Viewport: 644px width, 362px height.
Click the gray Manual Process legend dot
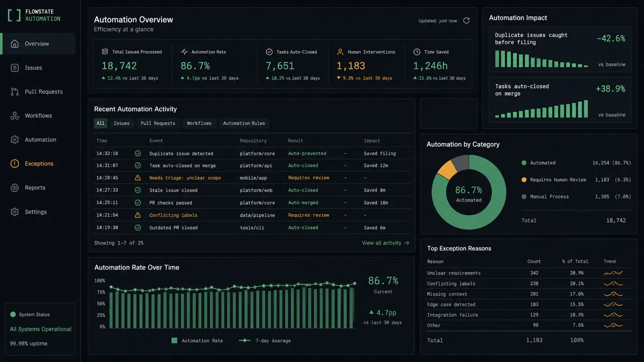click(524, 196)
